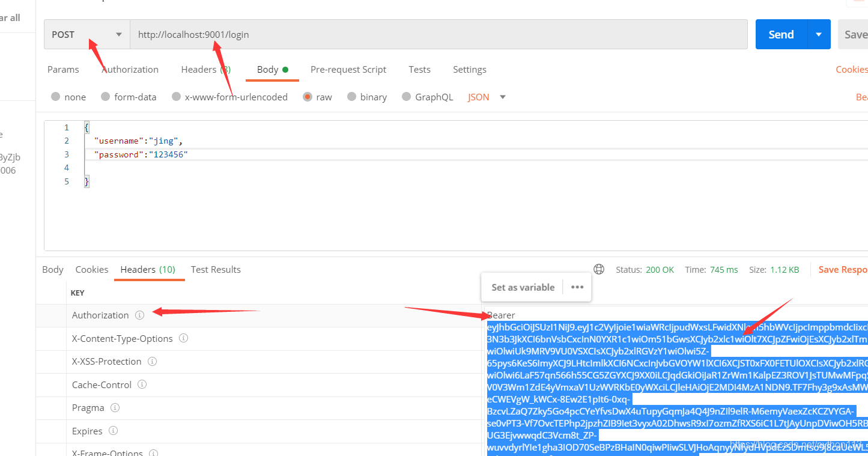This screenshot has height=456, width=868.
Task: Click the X-Frame-Options info icon
Action: [x=153, y=453]
